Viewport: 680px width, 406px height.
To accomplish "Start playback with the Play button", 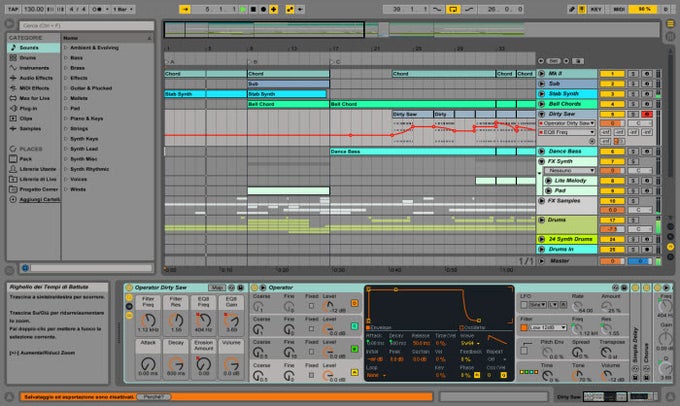I will pyautogui.click(x=243, y=9).
